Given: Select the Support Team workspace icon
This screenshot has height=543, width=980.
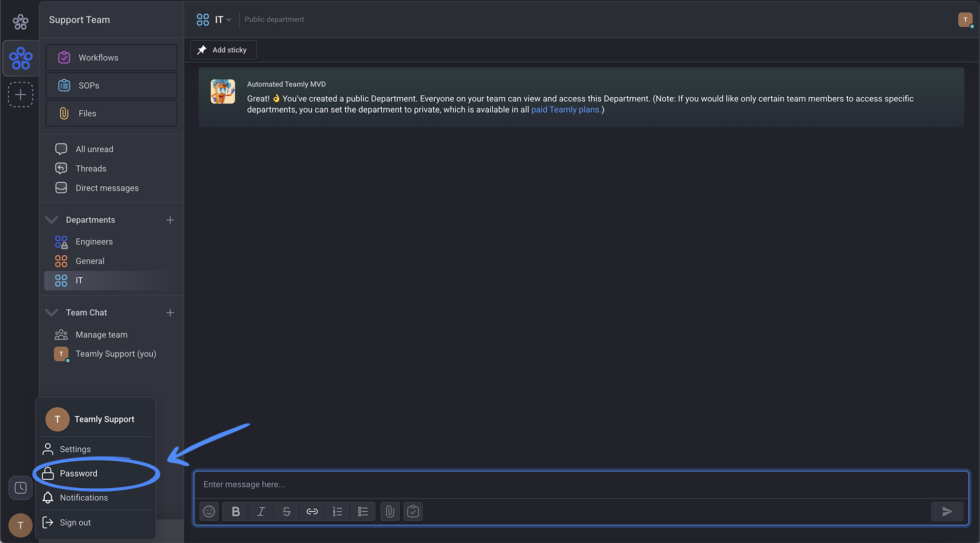Looking at the screenshot, I should click(x=21, y=58).
